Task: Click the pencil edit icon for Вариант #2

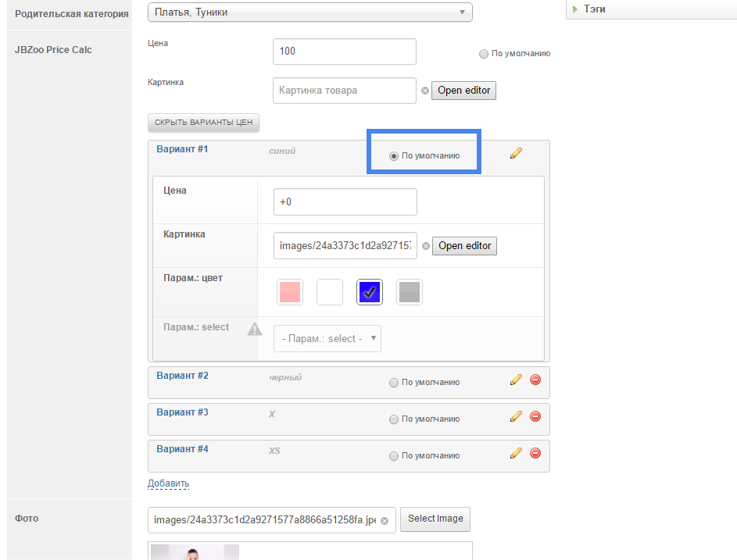Action: [x=515, y=380]
